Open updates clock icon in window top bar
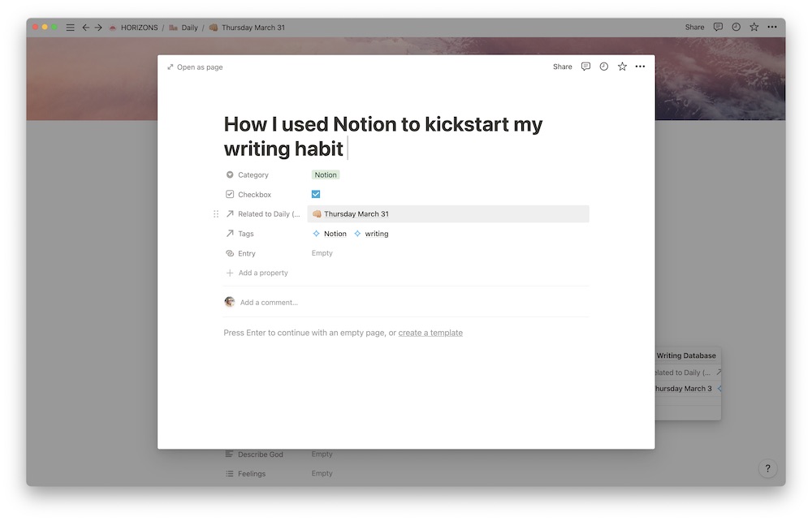Image resolution: width=812 pixels, height=521 pixels. 736,27
